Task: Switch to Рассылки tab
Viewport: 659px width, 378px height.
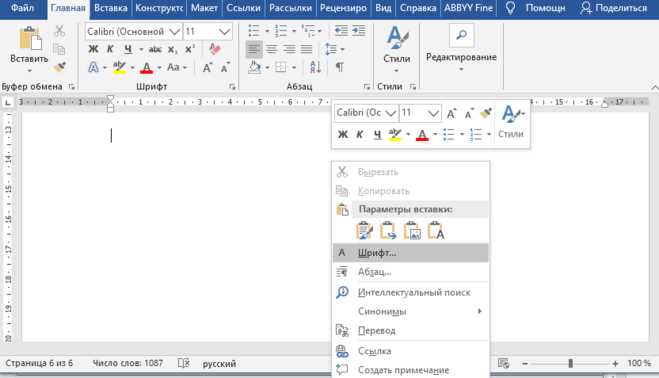Action: (x=290, y=8)
